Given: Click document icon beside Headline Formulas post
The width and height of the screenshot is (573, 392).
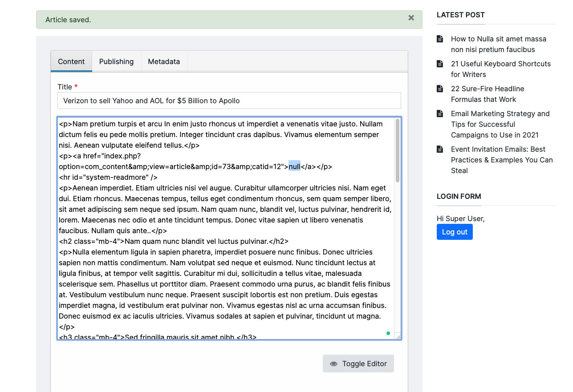Looking at the screenshot, I should pos(440,89).
